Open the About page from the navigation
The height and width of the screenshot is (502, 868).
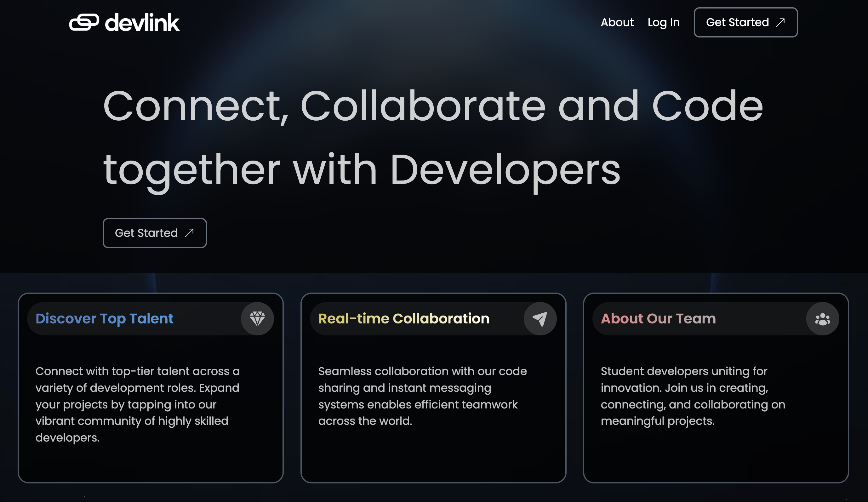pyautogui.click(x=617, y=22)
